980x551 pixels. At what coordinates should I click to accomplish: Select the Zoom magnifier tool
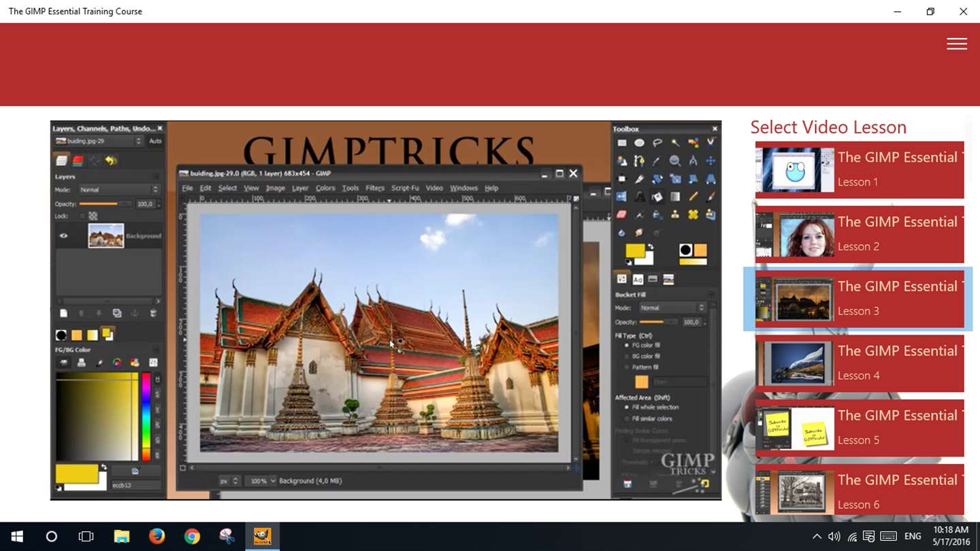pos(675,161)
